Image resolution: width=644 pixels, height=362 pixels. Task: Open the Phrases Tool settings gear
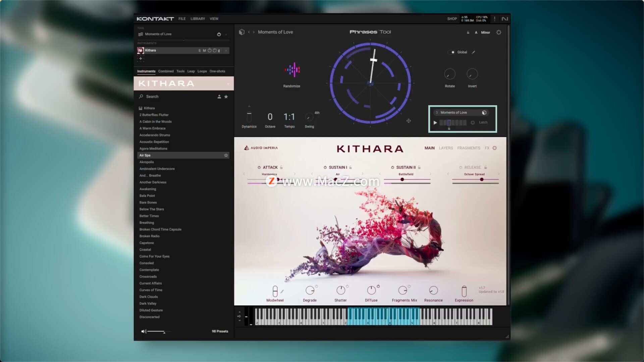tap(499, 32)
